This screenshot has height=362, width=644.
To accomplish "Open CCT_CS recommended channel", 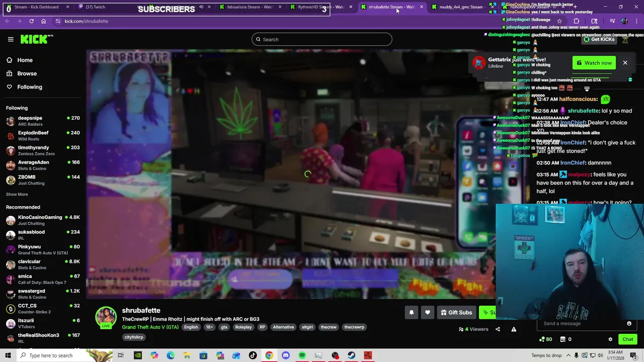I will 43,308.
